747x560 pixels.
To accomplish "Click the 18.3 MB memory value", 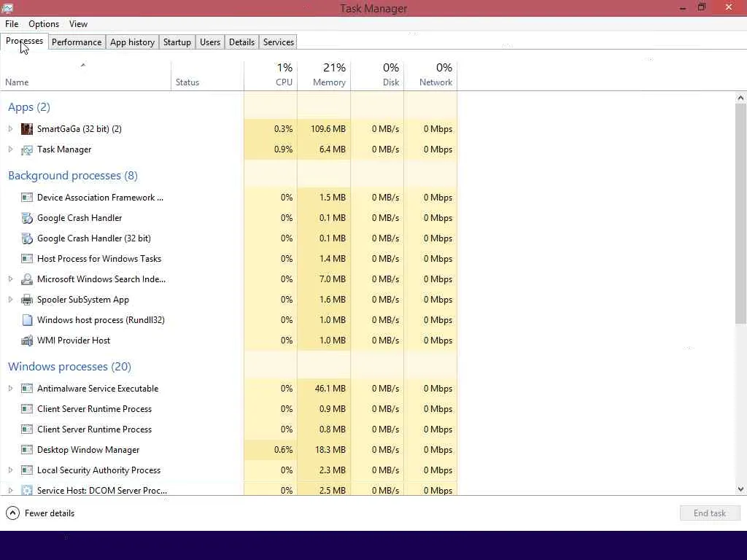I will pos(330,450).
